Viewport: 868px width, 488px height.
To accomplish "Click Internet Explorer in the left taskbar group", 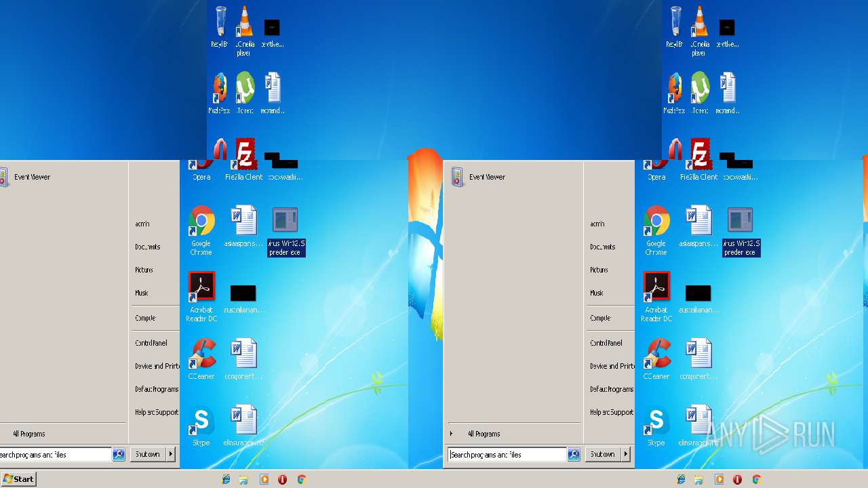I will (x=226, y=479).
